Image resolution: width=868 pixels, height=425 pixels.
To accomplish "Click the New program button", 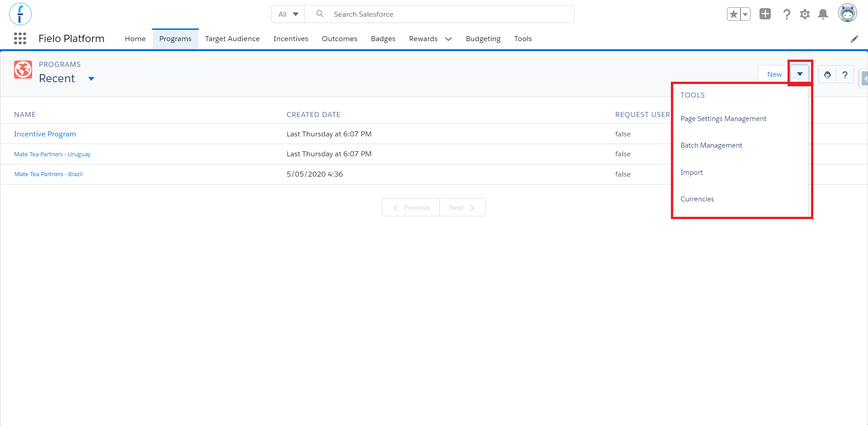I will (x=774, y=75).
